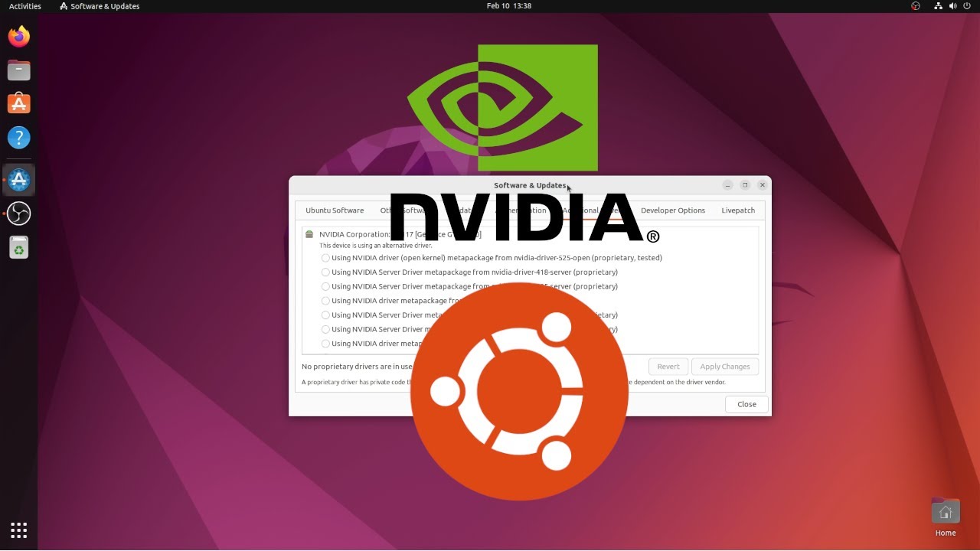Click the Software & Updates window title
Image resolution: width=980 pixels, height=551 pixels.
530,185
